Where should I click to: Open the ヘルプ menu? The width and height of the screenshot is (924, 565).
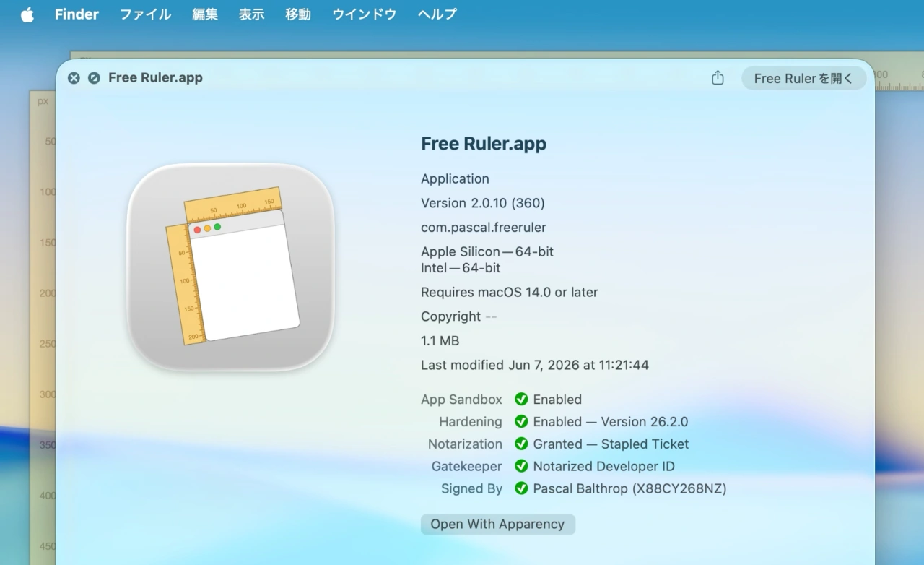coord(437,14)
